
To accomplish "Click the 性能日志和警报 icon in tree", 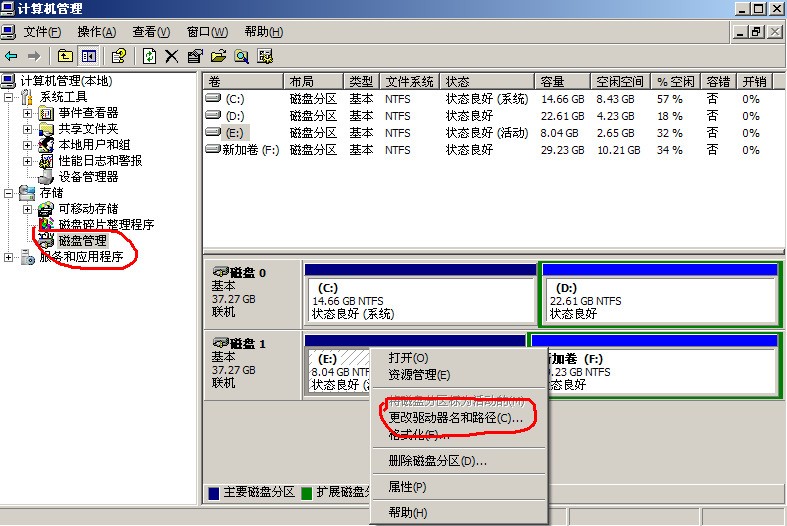I will pyautogui.click(x=46, y=161).
